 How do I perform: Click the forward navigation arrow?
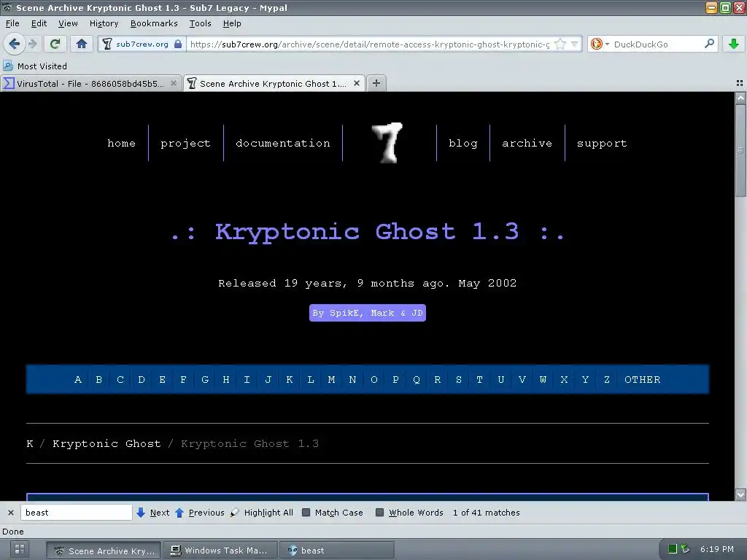33,44
